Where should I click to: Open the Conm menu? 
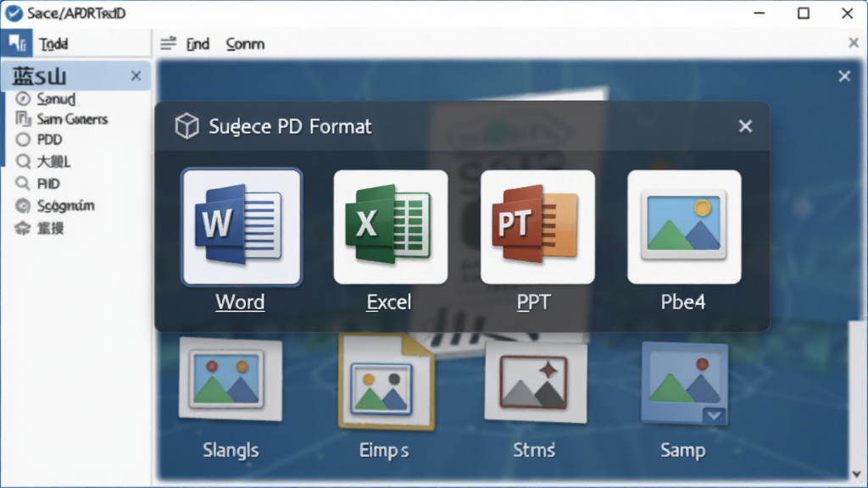(245, 44)
